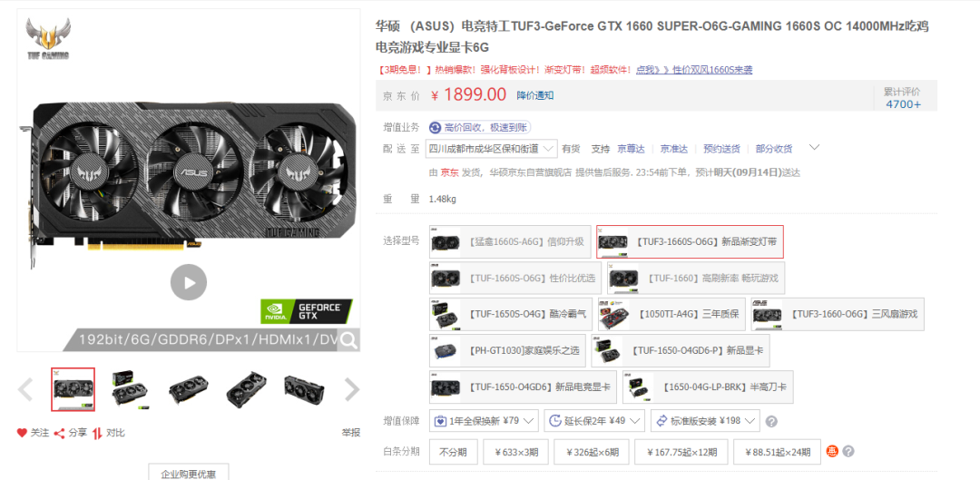Click the heart 关注 icon

22,433
